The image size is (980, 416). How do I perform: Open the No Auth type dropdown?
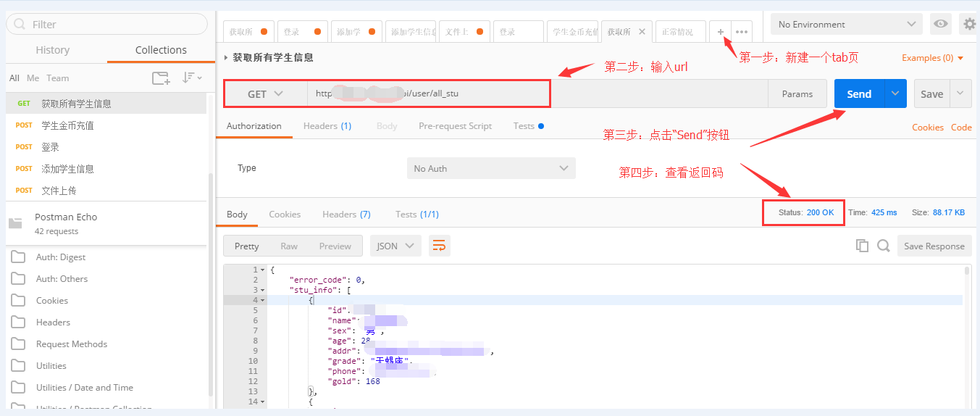point(491,168)
